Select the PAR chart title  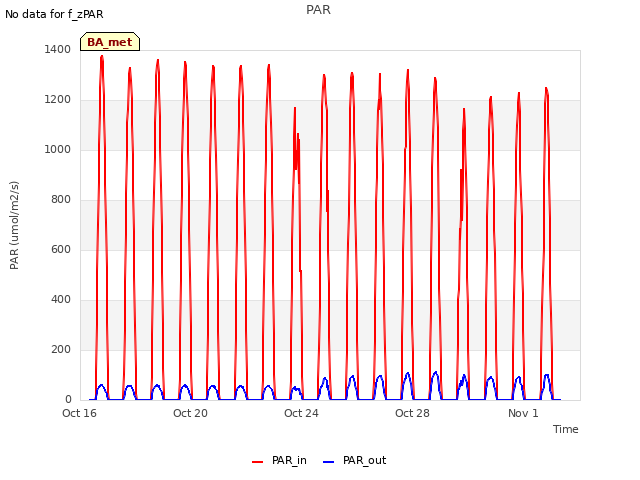coord(318,10)
